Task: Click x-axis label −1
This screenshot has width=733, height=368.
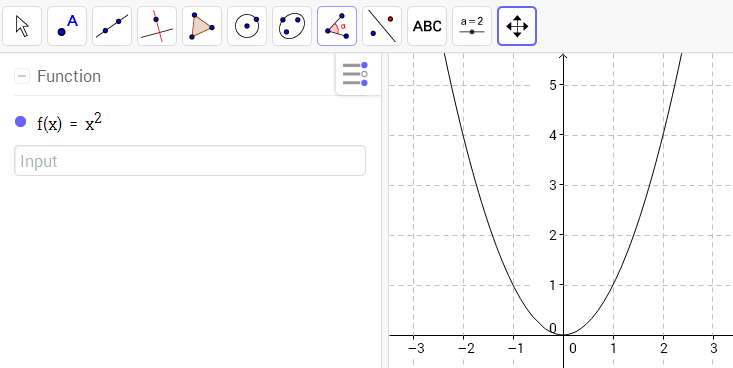Action: pos(516,349)
